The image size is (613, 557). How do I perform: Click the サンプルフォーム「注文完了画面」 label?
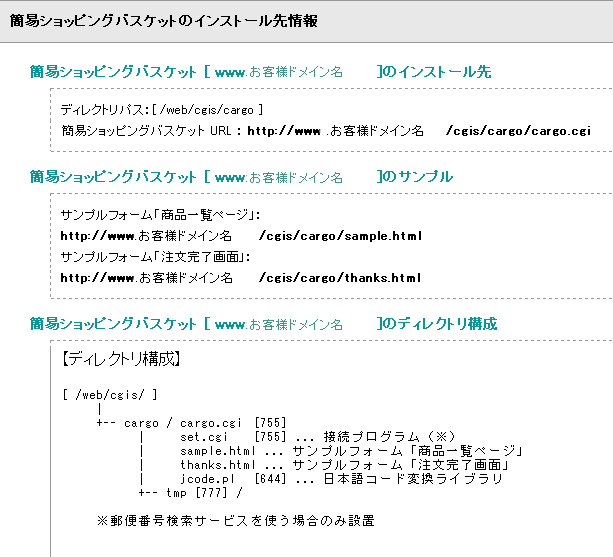(x=155, y=257)
